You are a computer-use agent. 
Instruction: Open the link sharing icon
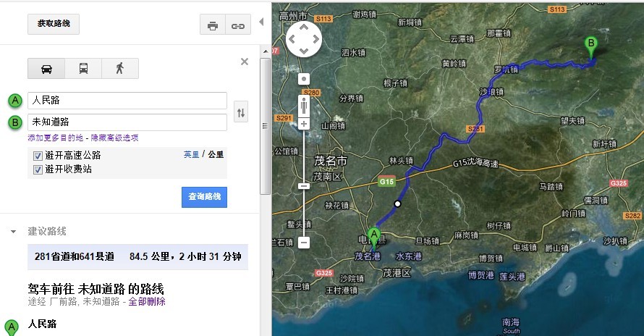tap(237, 25)
